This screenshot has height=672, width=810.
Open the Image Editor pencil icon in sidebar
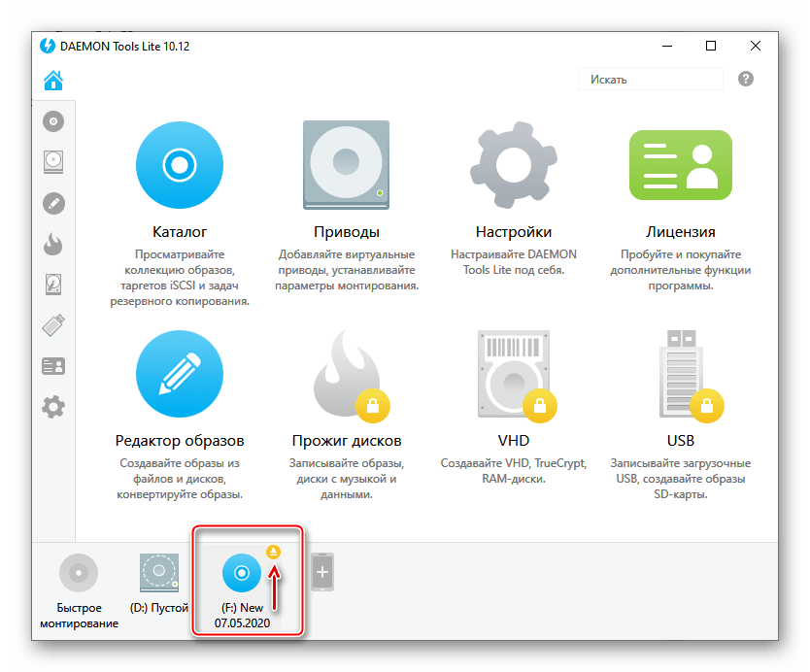pos(53,204)
